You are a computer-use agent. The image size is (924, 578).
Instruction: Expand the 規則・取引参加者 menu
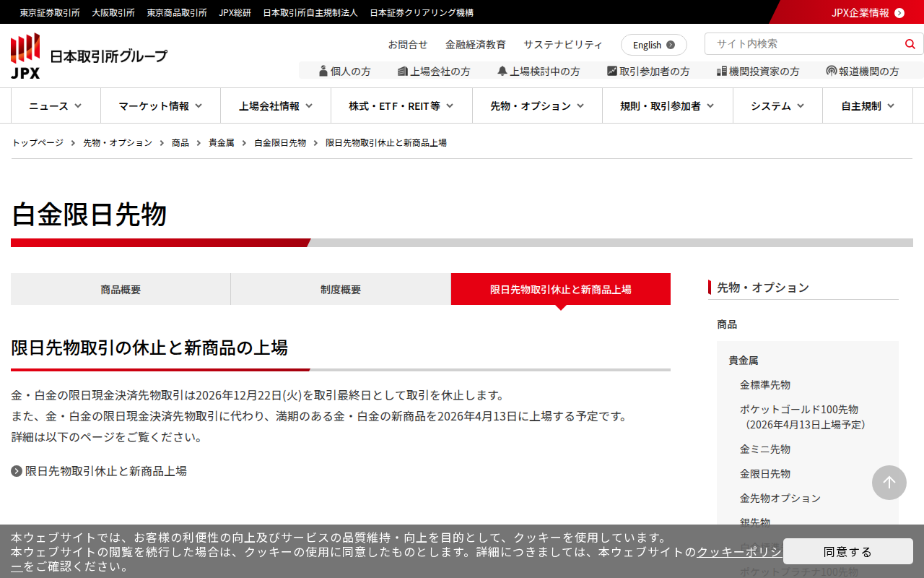[668, 105]
